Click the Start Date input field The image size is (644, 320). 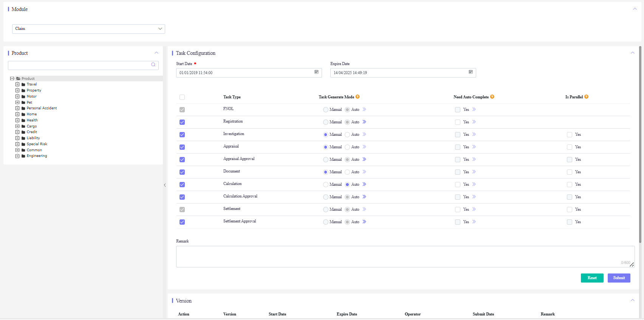coord(249,73)
